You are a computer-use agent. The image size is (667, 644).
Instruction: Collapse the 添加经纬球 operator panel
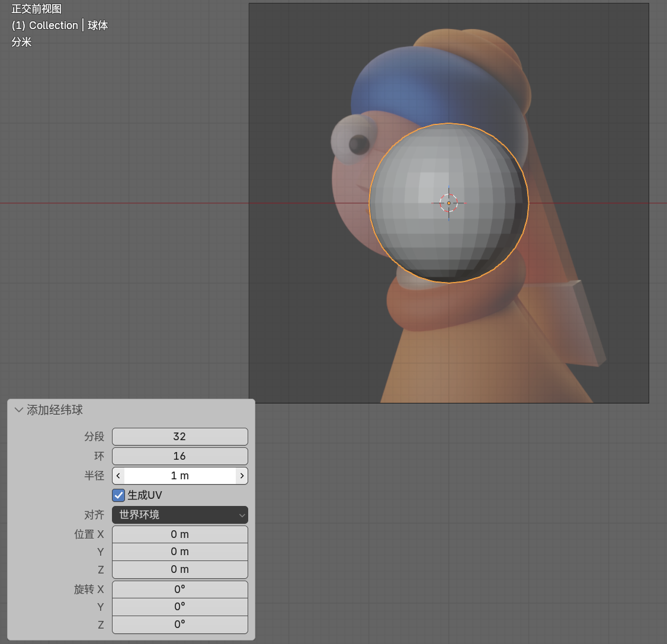click(19, 410)
